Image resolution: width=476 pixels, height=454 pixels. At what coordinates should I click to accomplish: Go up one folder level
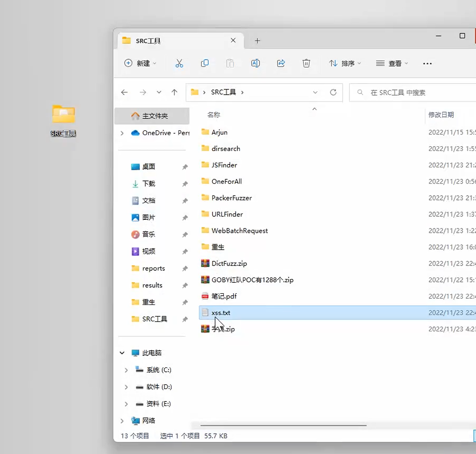point(174,92)
